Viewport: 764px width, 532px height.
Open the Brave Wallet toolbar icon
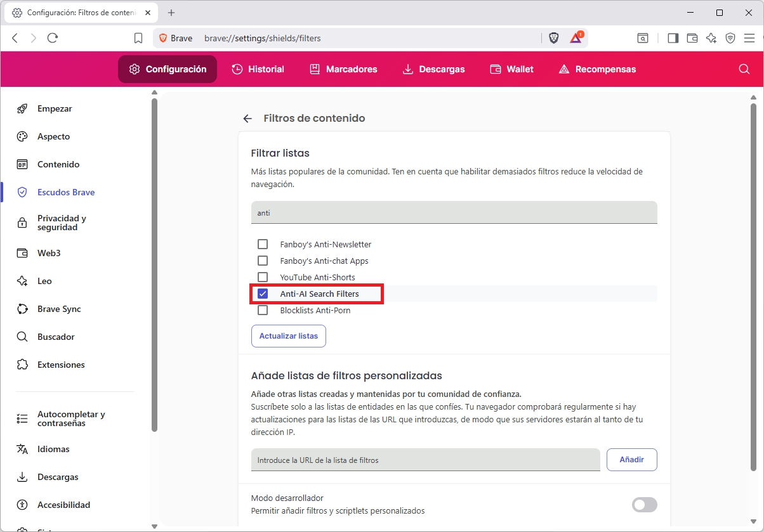(692, 37)
